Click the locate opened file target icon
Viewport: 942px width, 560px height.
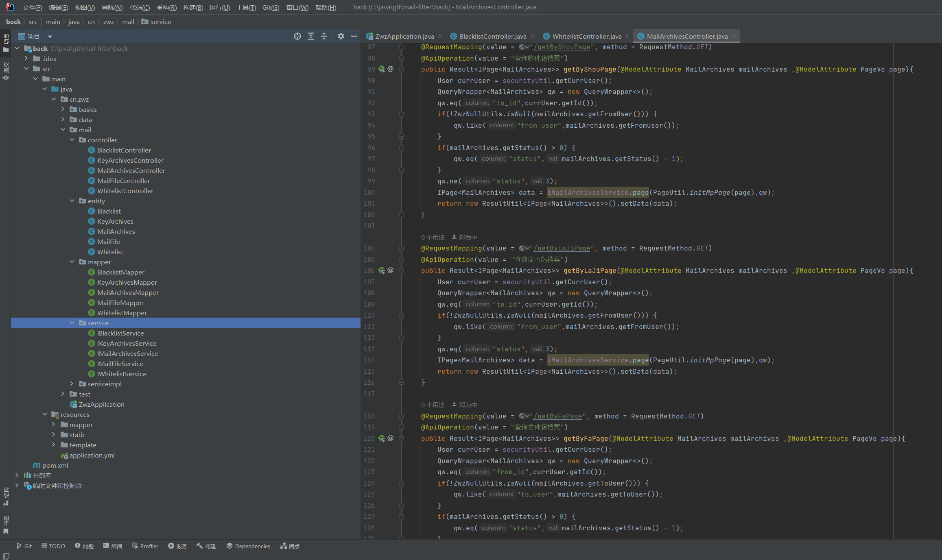(297, 36)
